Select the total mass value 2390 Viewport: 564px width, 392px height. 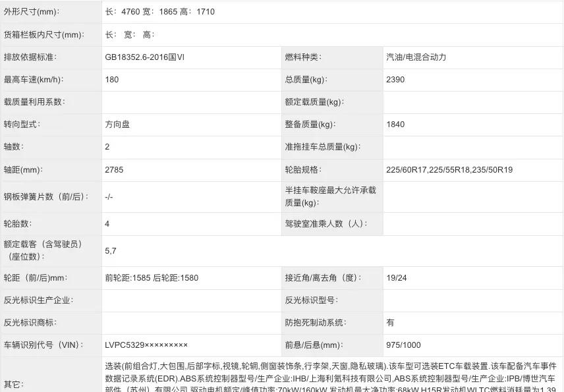(395, 80)
